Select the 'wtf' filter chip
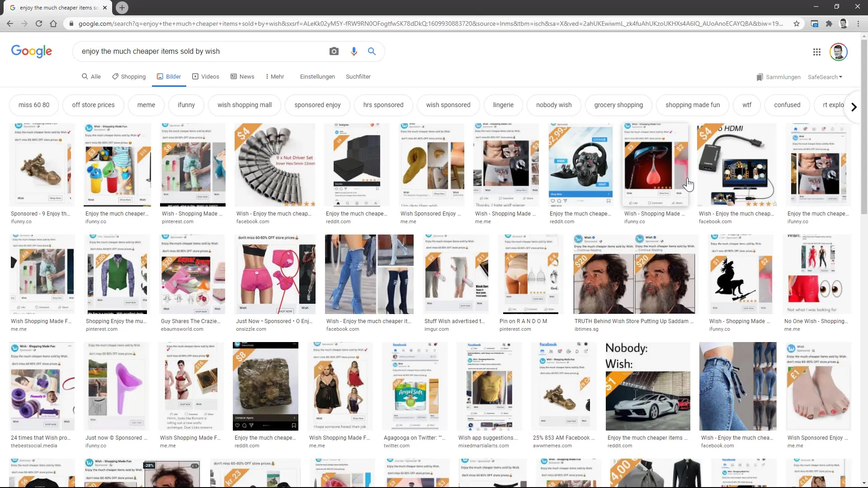 [747, 105]
